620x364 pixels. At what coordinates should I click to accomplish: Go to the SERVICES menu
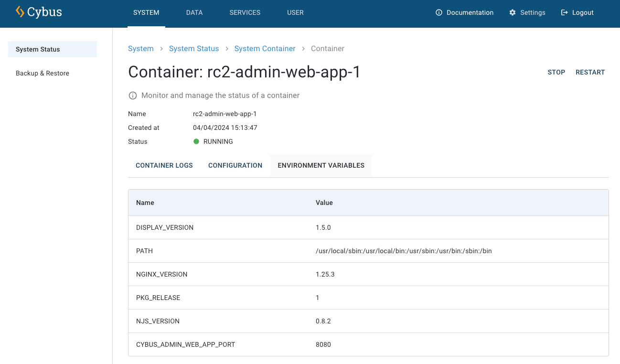pyautogui.click(x=245, y=13)
